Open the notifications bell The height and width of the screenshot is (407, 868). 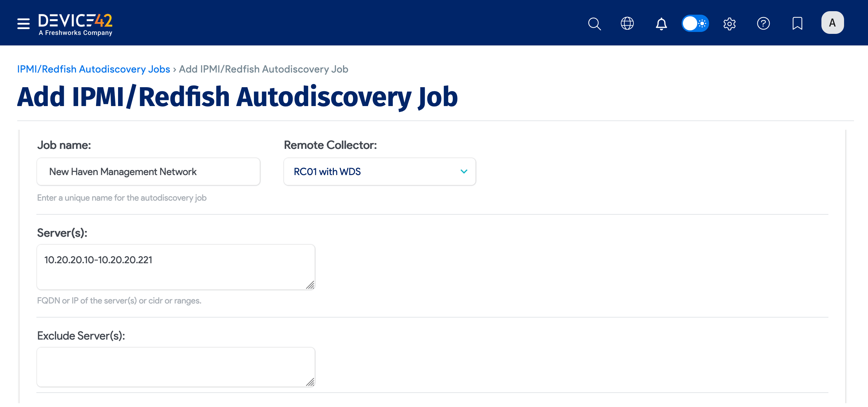pyautogui.click(x=661, y=23)
